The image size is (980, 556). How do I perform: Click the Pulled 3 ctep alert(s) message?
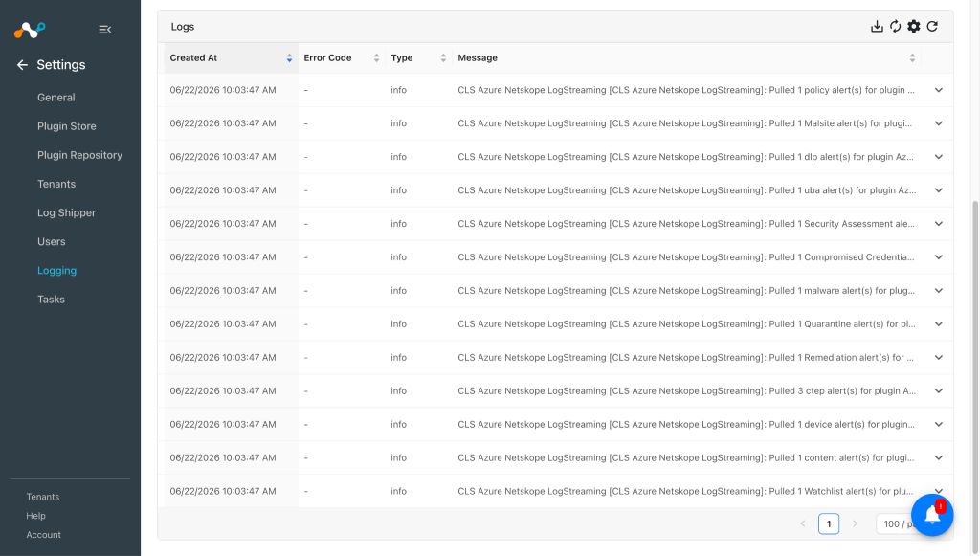click(x=687, y=391)
